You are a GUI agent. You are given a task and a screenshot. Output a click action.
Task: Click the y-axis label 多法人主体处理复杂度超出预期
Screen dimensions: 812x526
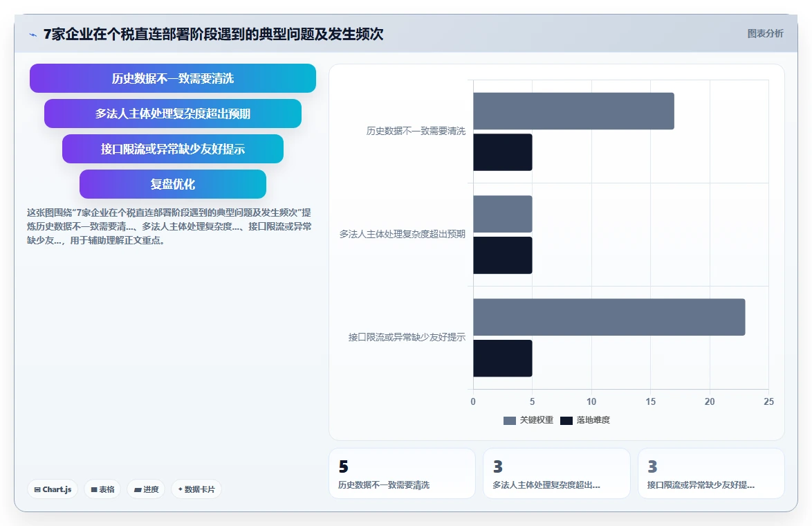[x=403, y=234]
